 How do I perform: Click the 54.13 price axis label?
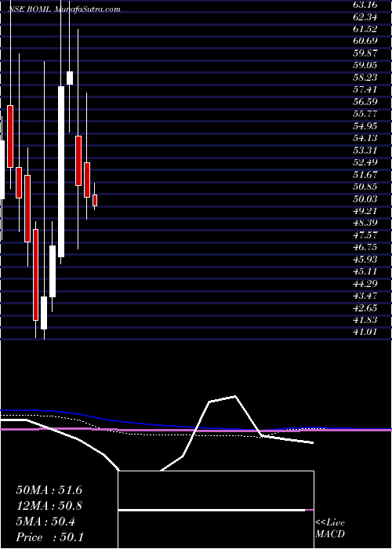(x=365, y=138)
